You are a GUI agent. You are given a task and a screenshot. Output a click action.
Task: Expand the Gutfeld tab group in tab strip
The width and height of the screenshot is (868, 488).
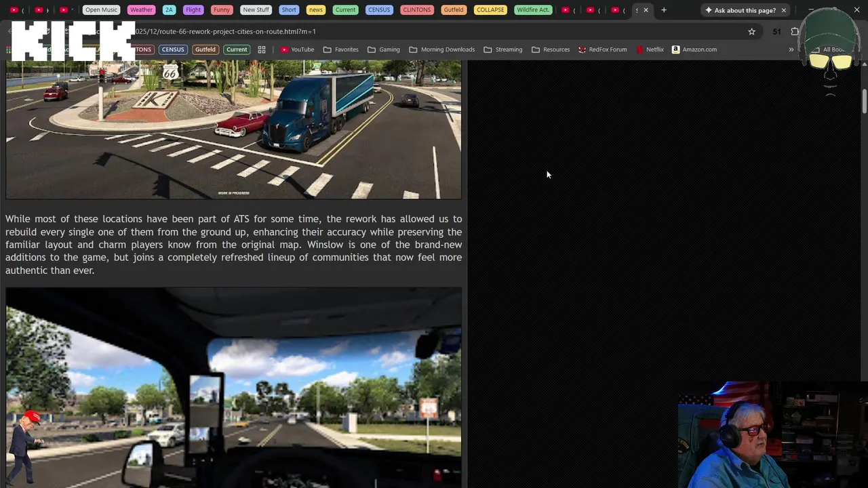[454, 10]
